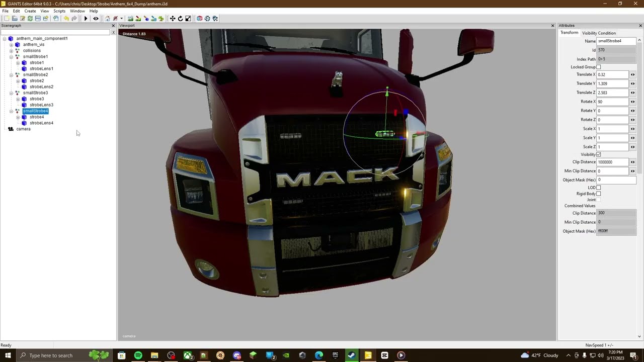Select the Rotate tool icon
The width and height of the screenshot is (644, 362).
180,19
